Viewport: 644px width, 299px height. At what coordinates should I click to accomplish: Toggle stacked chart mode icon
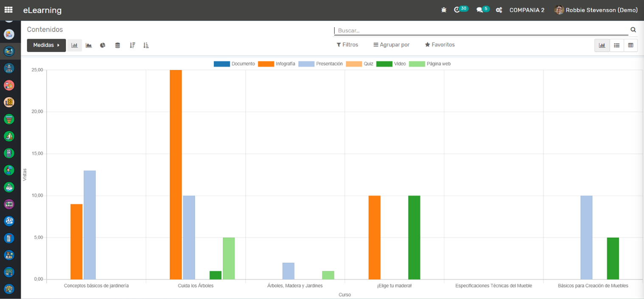coord(118,45)
